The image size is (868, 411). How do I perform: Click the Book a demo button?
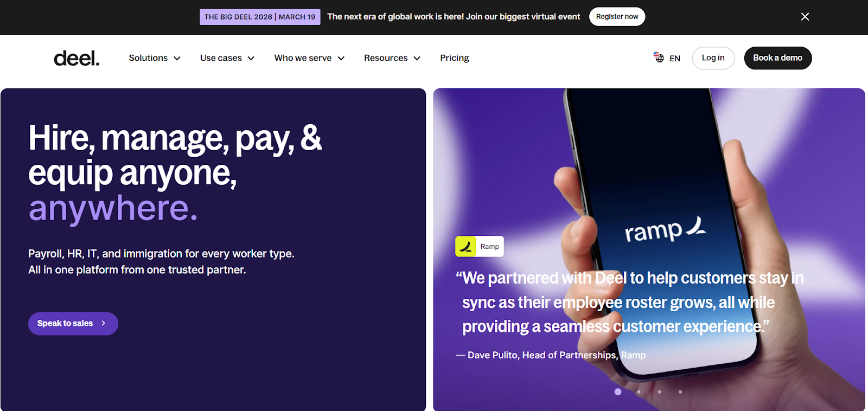pyautogui.click(x=778, y=58)
